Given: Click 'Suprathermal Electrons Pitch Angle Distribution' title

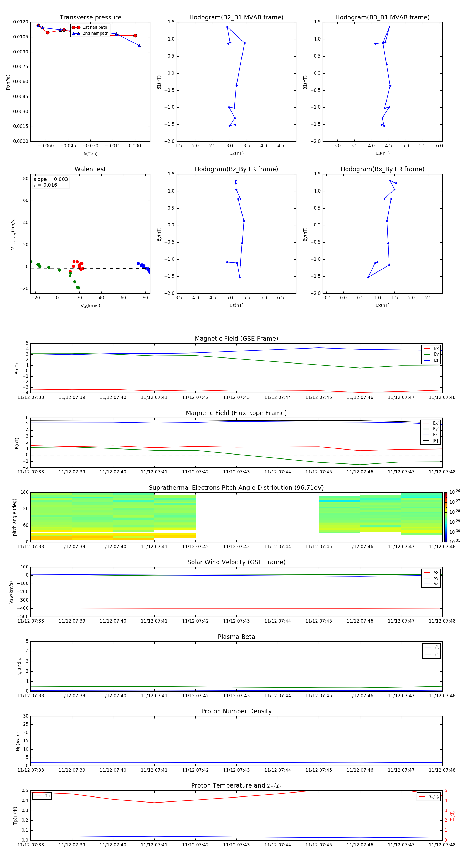Looking at the screenshot, I should [236, 488].
